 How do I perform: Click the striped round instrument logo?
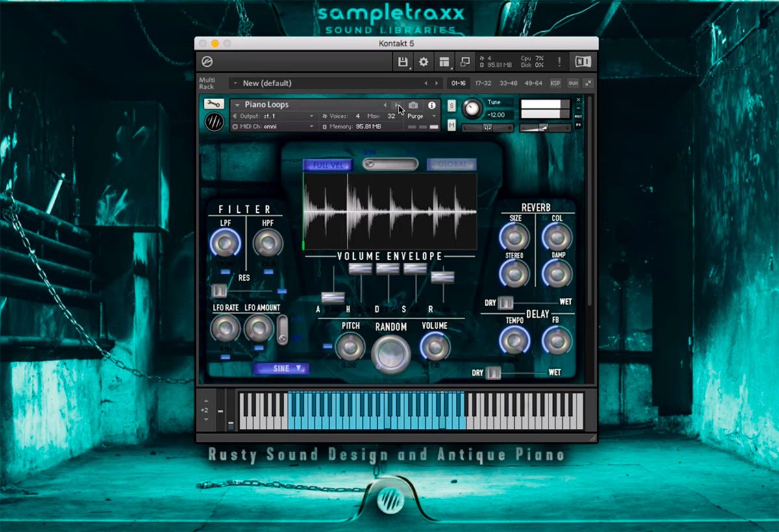click(214, 122)
